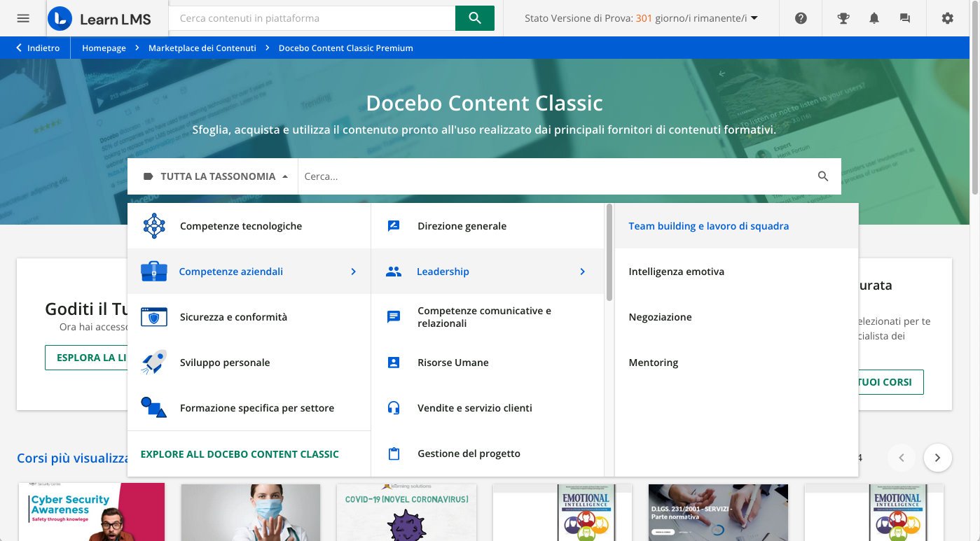Focus the platform search field
This screenshot has height=541, width=980.
312,18
